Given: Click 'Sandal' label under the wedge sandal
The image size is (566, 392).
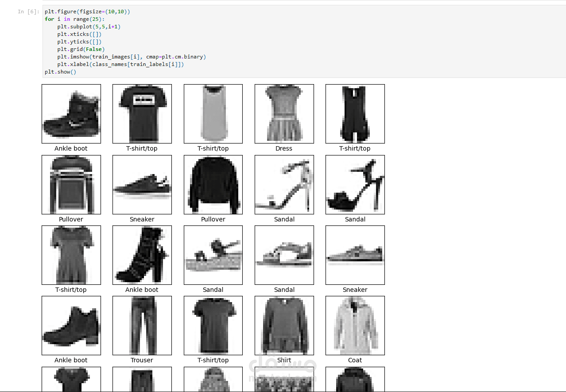Looking at the screenshot, I should click(x=213, y=290).
